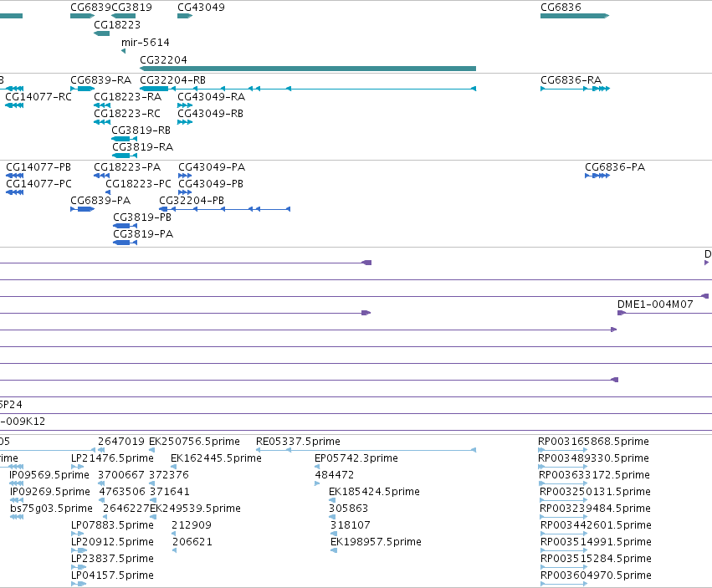The image size is (712, 588).
Task: Select EST RP003239484.5prime
Action: [x=564, y=517]
